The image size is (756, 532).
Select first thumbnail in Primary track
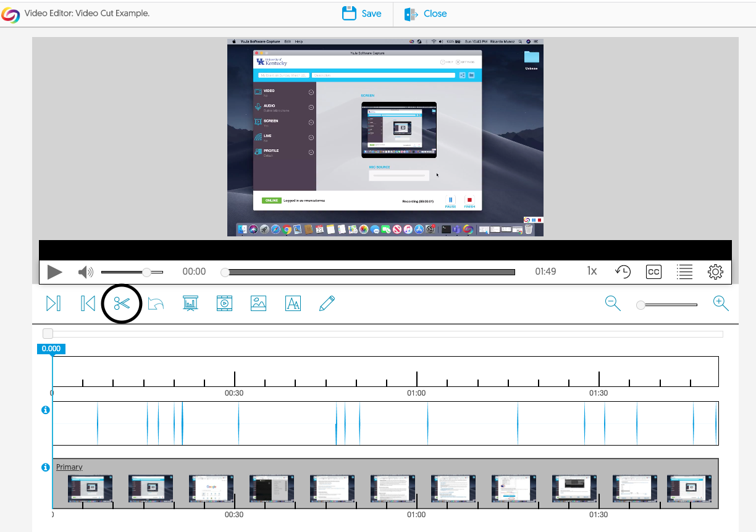pyautogui.click(x=90, y=488)
